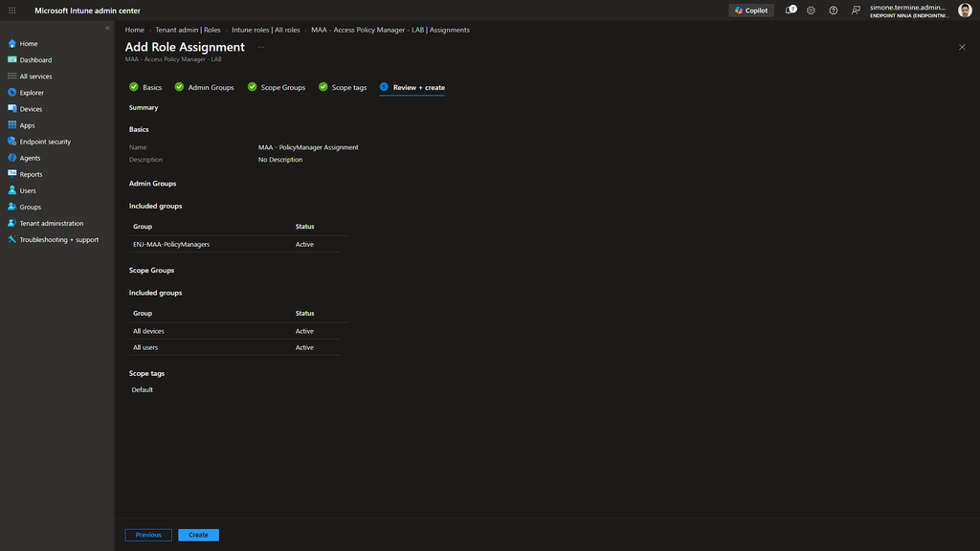980x551 pixels.
Task: Open the settings gear
Action: pyautogui.click(x=811, y=11)
